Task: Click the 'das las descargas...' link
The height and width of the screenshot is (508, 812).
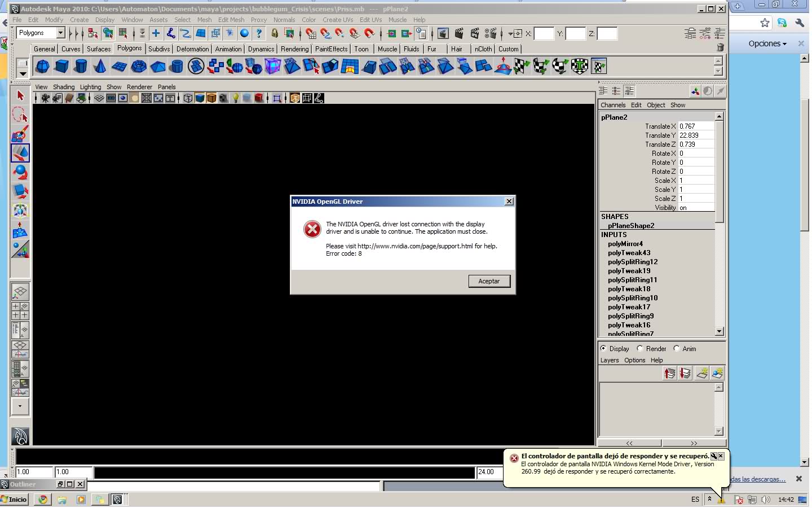Action: click(758, 479)
